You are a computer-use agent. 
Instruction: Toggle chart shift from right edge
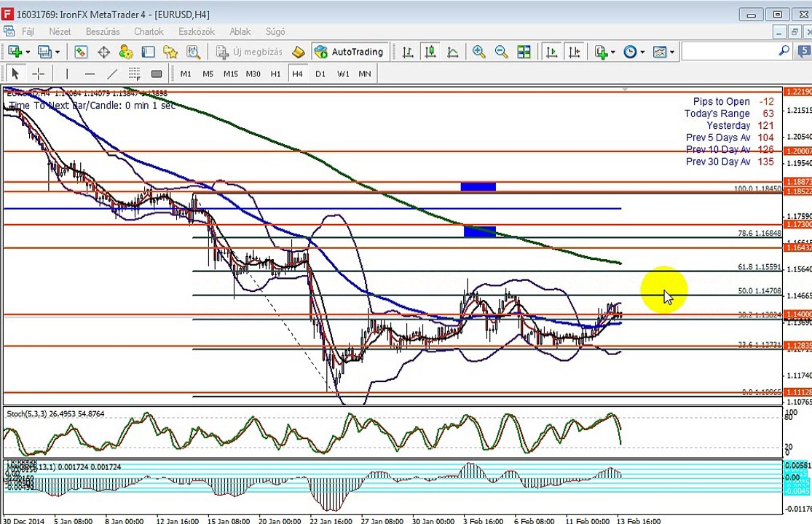point(575,52)
